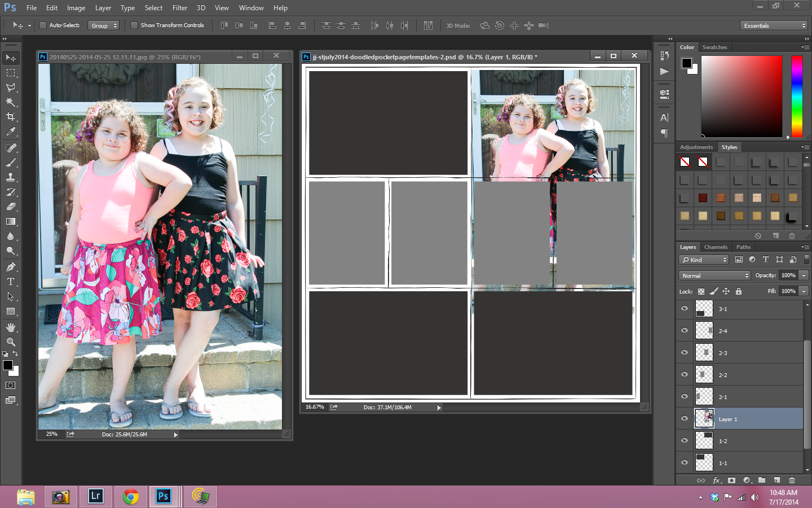Expand the Fill slider arrow
The image size is (812, 508).
tap(804, 291)
